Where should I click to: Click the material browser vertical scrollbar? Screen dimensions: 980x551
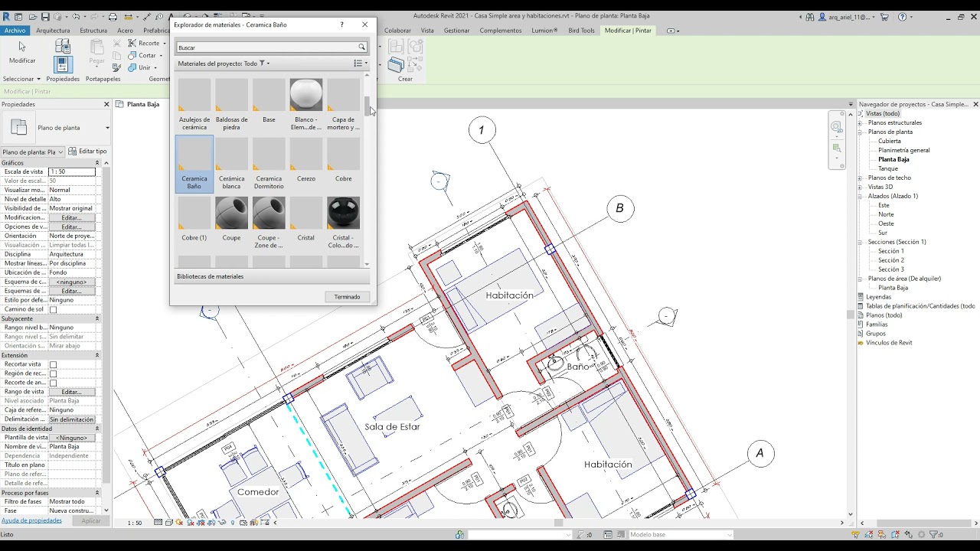click(x=367, y=105)
